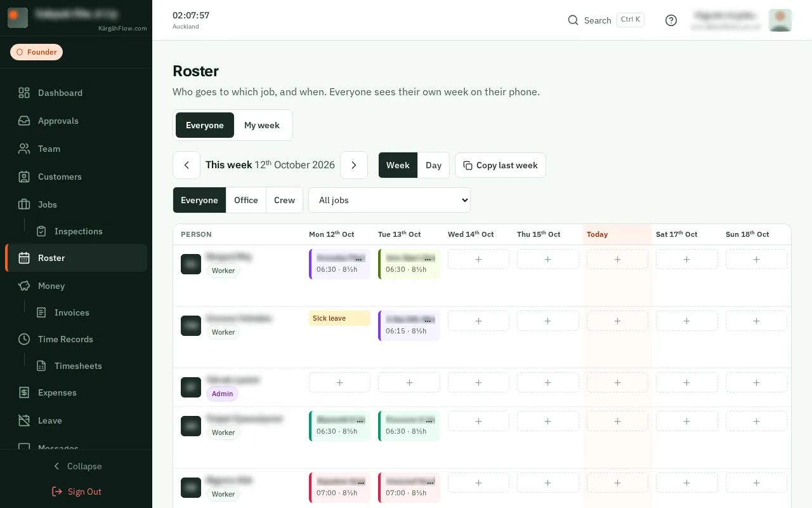Go to previous week with left chevron
The image size is (812, 508).
click(x=187, y=165)
